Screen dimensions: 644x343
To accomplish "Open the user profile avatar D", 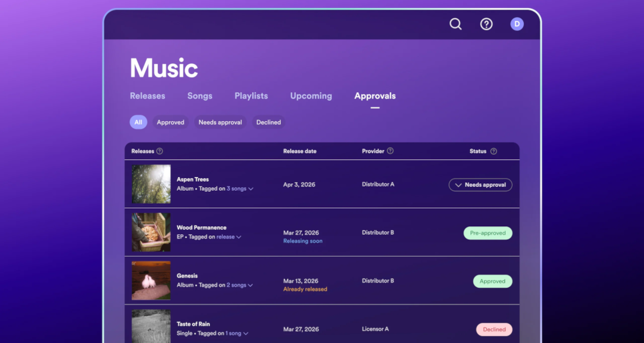I will [x=517, y=24].
